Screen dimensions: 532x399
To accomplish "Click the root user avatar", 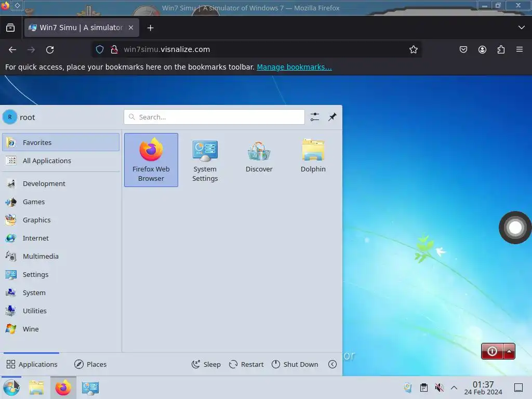I will click(x=10, y=117).
